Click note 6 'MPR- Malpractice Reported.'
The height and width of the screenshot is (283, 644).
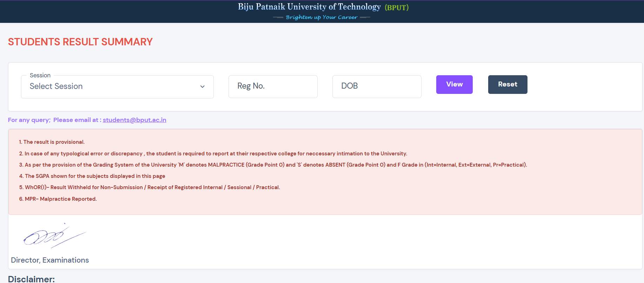coord(58,199)
